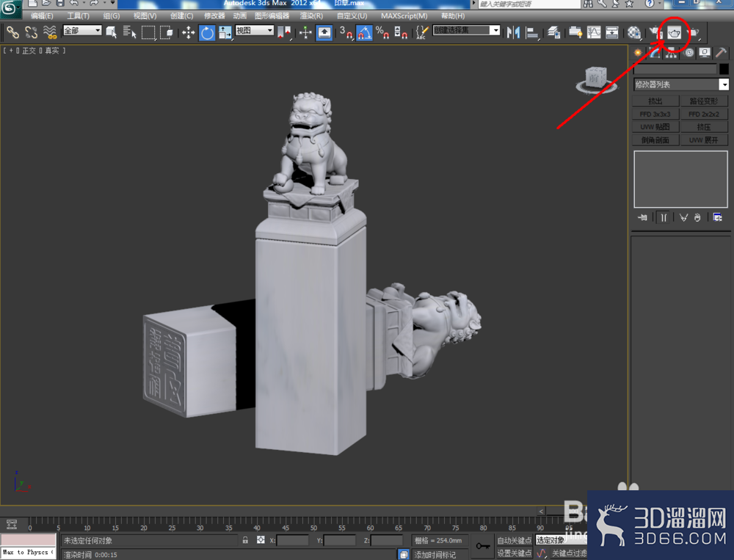Viewport: 734px width, 560px height.
Task: Switch to the Display command panel tab
Action: (x=705, y=53)
